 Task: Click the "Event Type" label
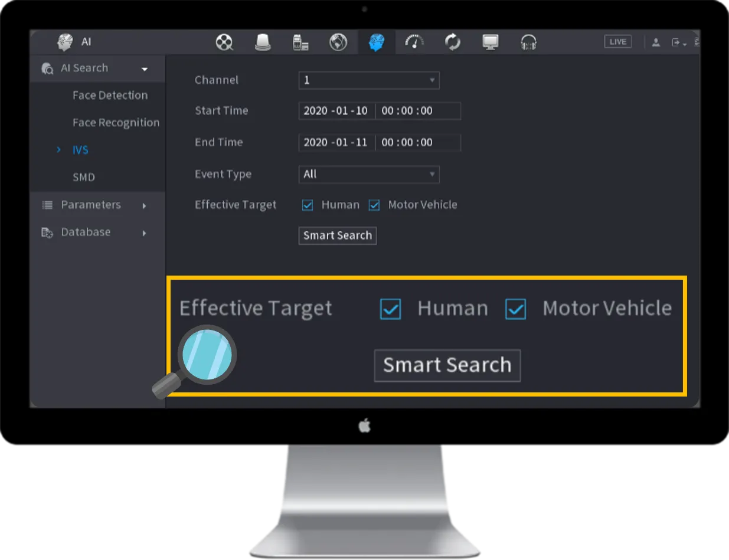point(223,174)
